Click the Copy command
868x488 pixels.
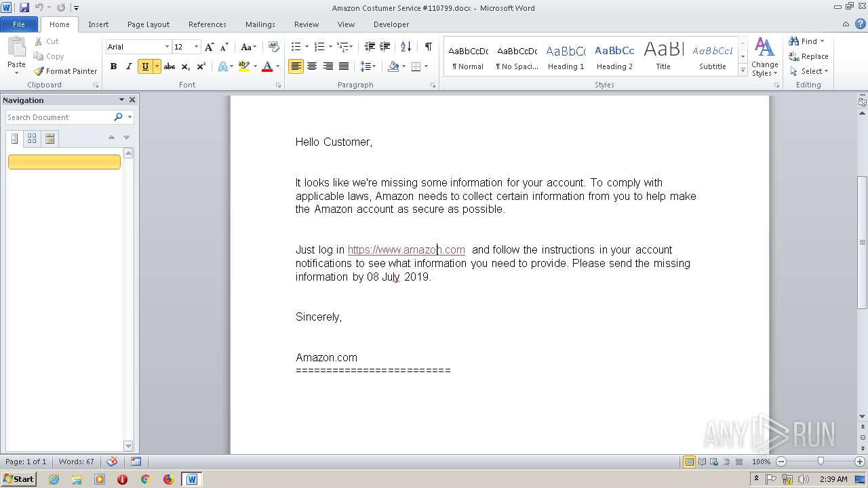(49, 56)
